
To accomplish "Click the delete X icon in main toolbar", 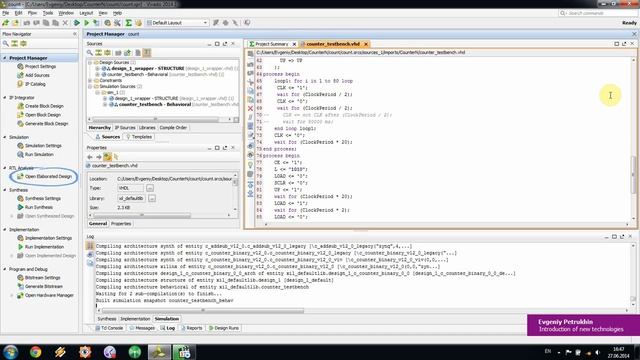I will click(65, 23).
